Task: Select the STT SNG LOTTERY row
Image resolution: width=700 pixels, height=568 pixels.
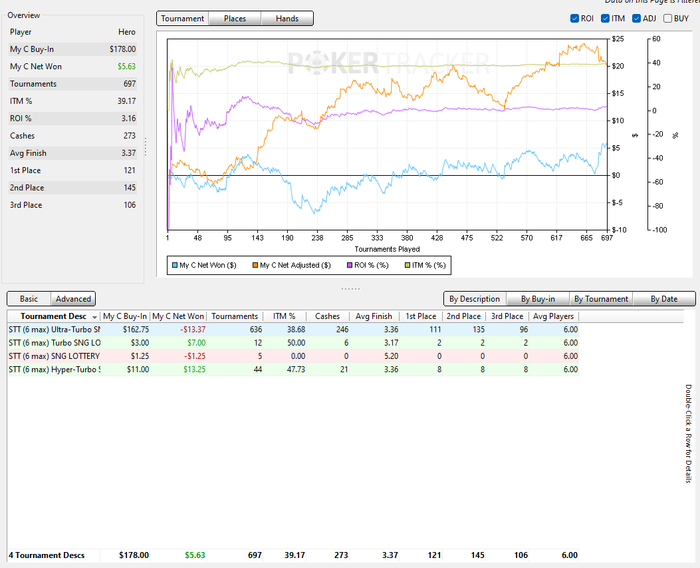Action: pos(293,356)
